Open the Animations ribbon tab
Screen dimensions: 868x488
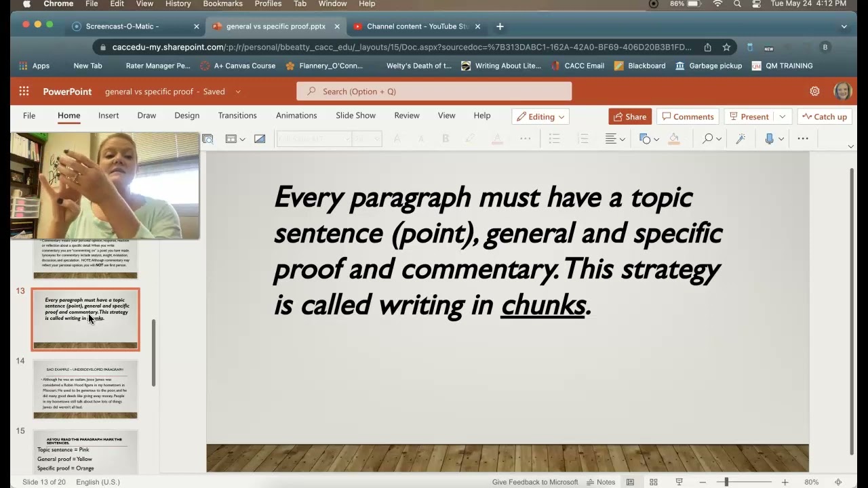point(296,115)
